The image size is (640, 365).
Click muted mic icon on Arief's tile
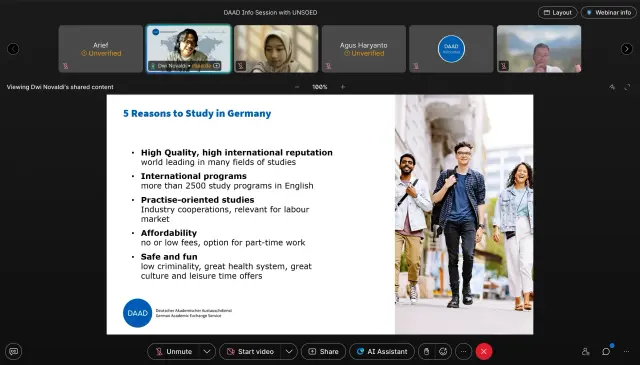(65, 66)
